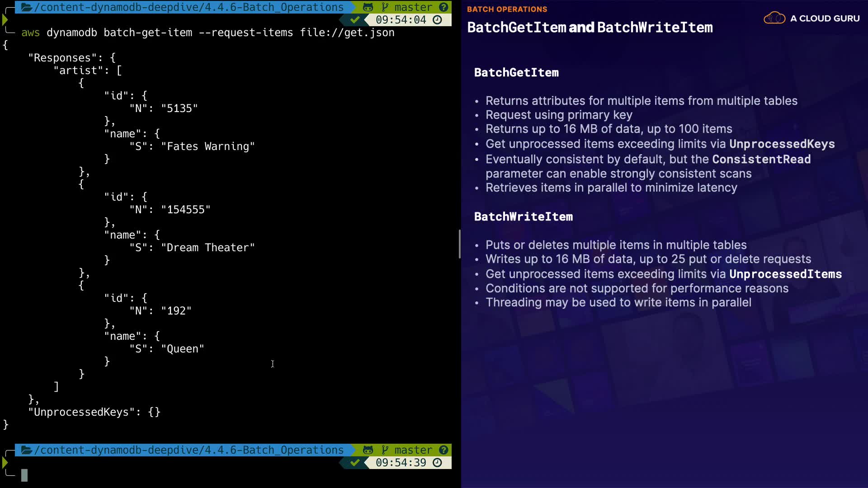Viewport: 868px width, 488px height.
Task: Click the bold UnprocessedKeys term on slide
Action: [782, 144]
